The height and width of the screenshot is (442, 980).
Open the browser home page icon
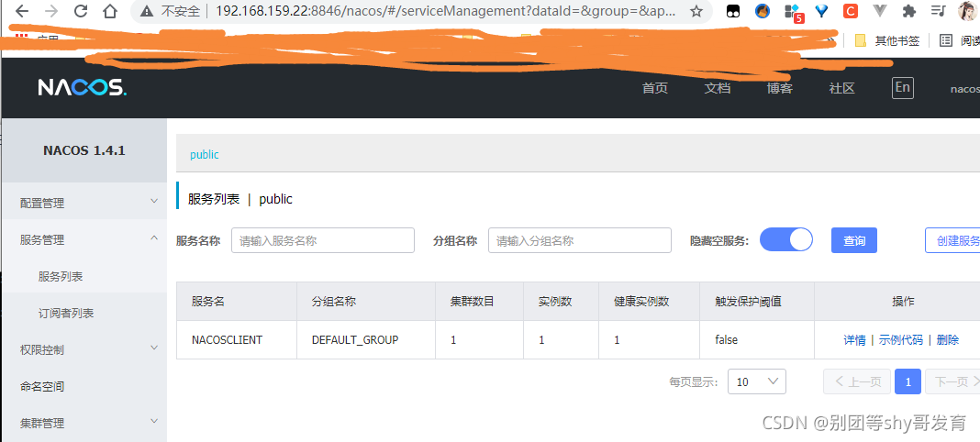[110, 11]
